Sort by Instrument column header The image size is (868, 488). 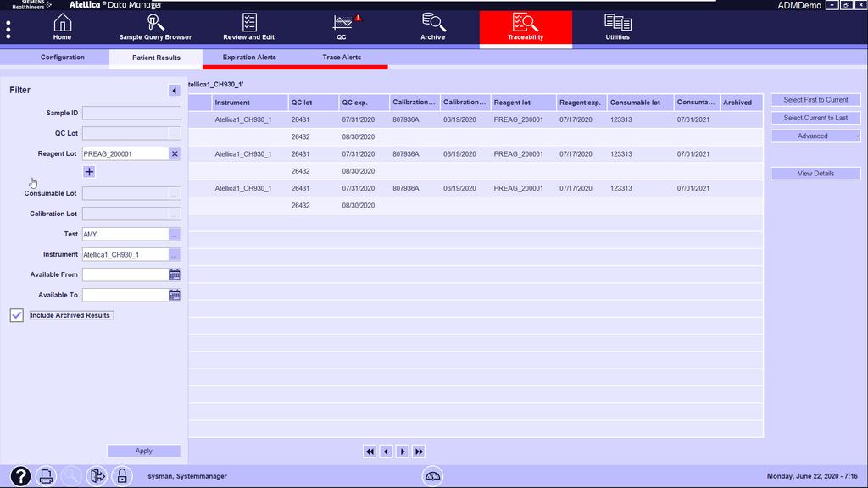tap(250, 103)
